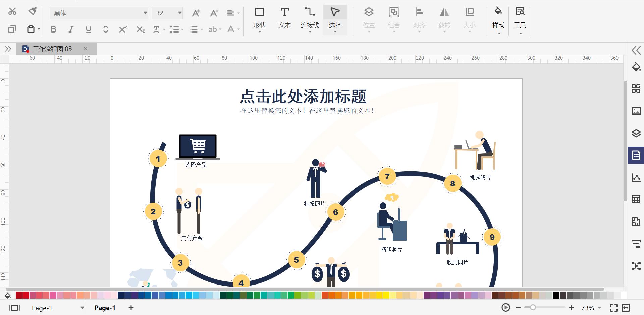Toggle bold formatting
This screenshot has height=315, width=644.
pyautogui.click(x=53, y=29)
